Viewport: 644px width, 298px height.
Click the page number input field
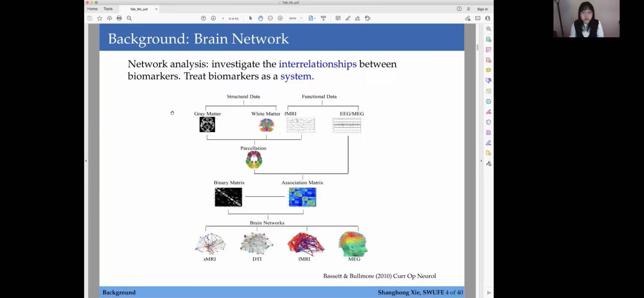click(x=223, y=18)
